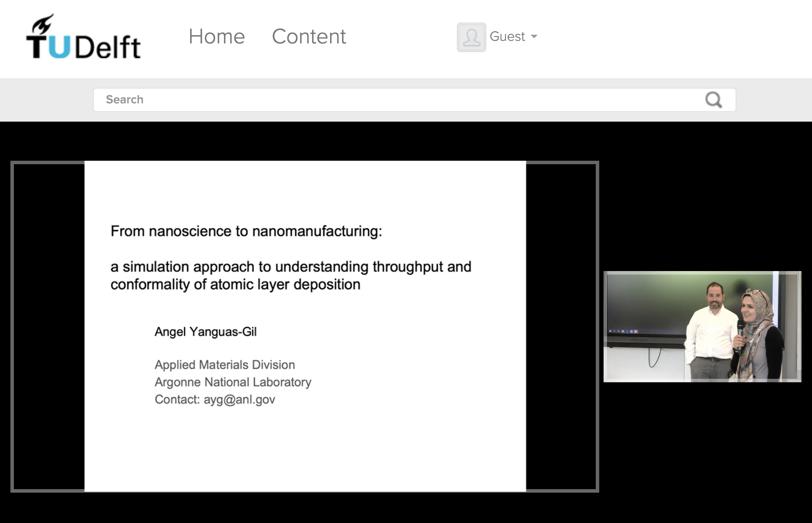Click 'Applied Materials Division' text on slide
Viewport: 812px width, 523px height.
(224, 365)
